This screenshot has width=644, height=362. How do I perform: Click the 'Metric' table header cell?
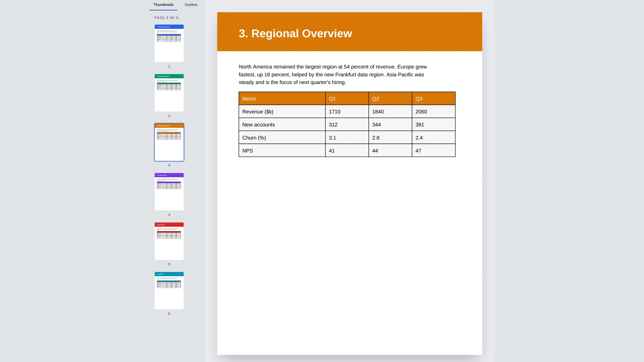coord(282,98)
